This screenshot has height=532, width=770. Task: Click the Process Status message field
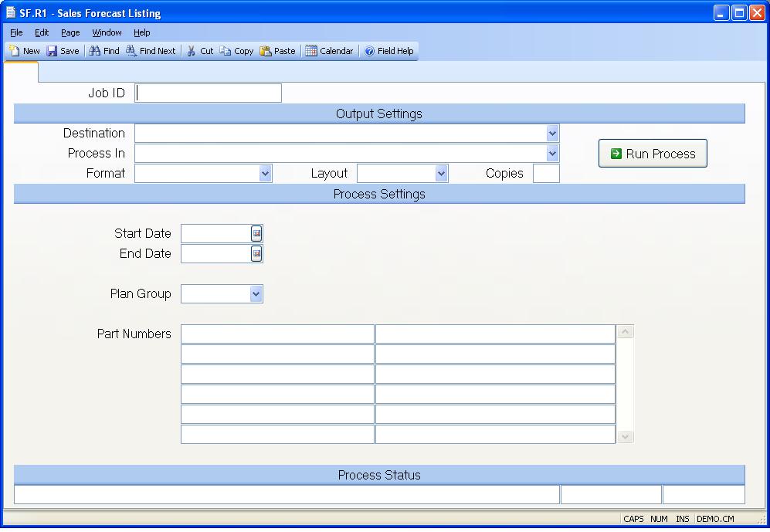point(287,495)
